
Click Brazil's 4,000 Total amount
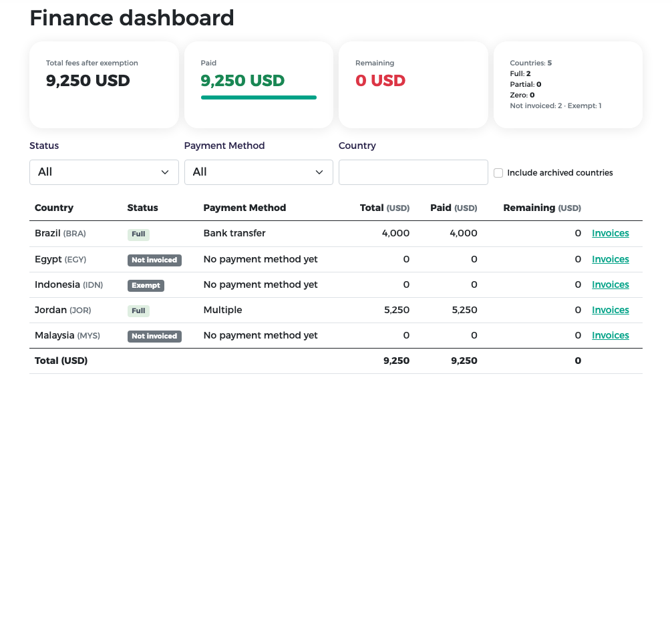[395, 233]
